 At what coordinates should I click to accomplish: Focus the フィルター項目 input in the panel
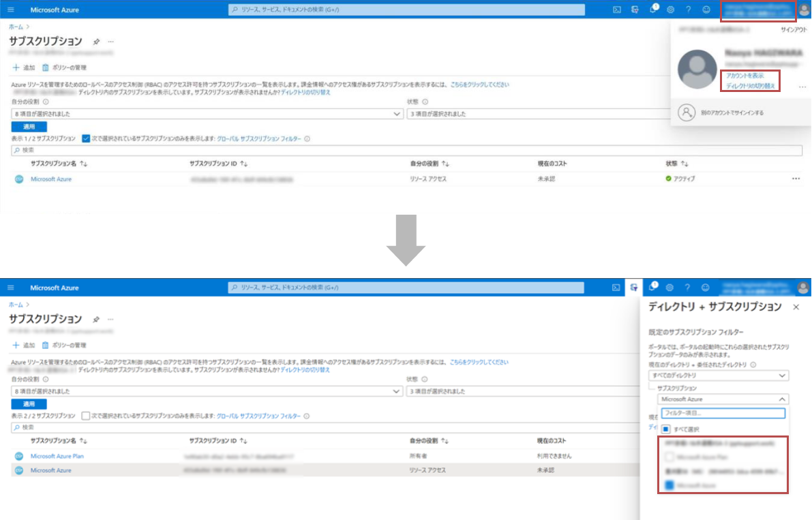click(x=723, y=414)
